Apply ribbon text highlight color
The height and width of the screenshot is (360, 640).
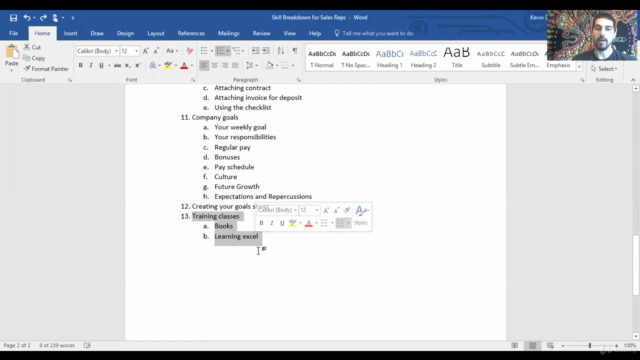(168, 65)
